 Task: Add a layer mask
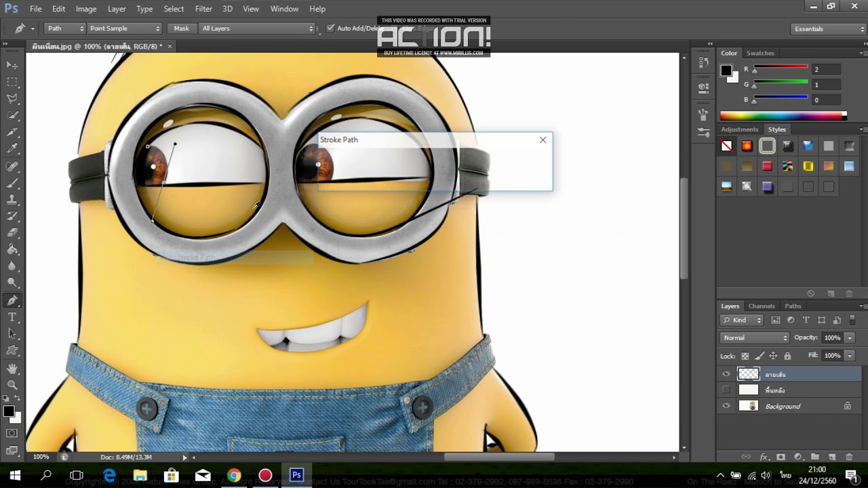(x=781, y=457)
